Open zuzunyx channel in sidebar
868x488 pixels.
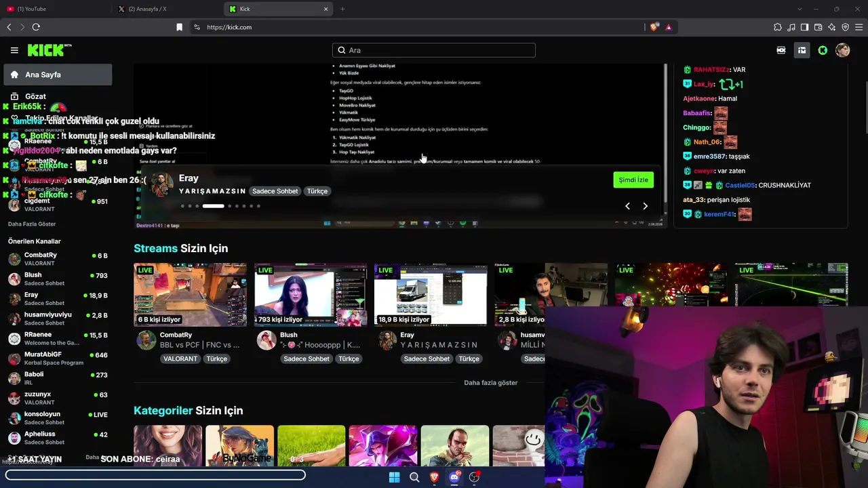point(58,398)
